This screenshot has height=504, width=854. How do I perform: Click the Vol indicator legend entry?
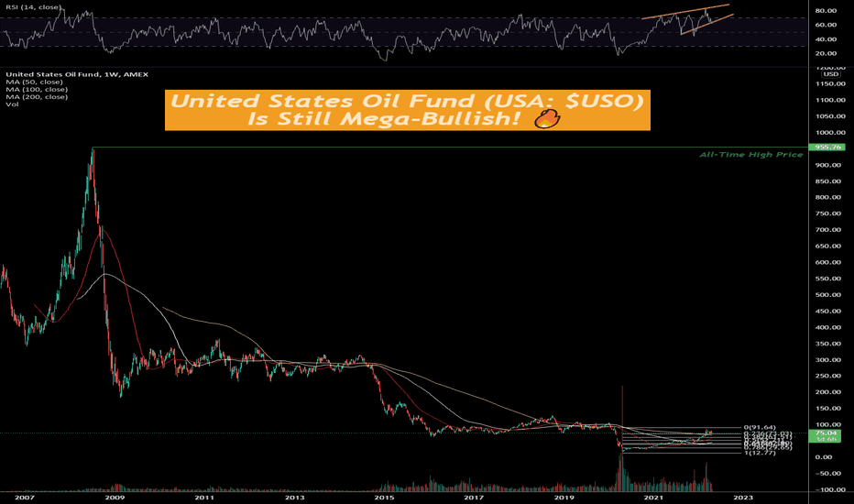[12, 104]
